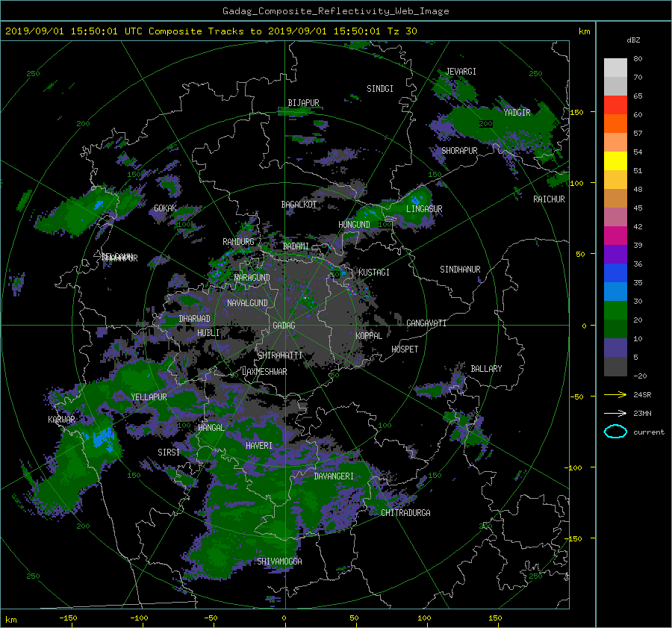Click the RAICHUR city label
This screenshot has width=672, height=628.
tap(549, 199)
